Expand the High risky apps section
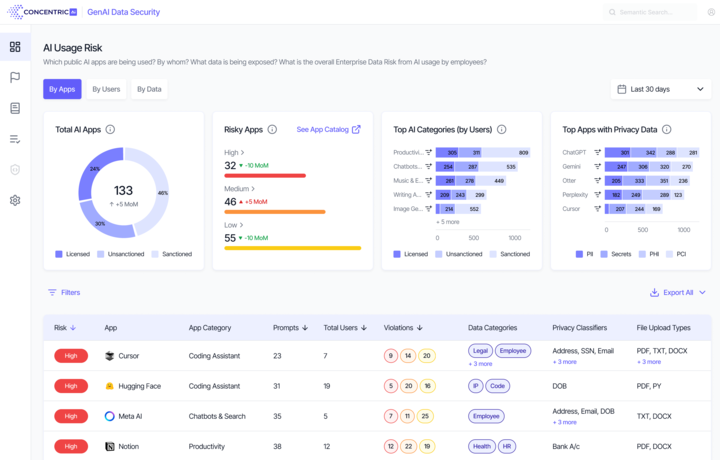 235,153
